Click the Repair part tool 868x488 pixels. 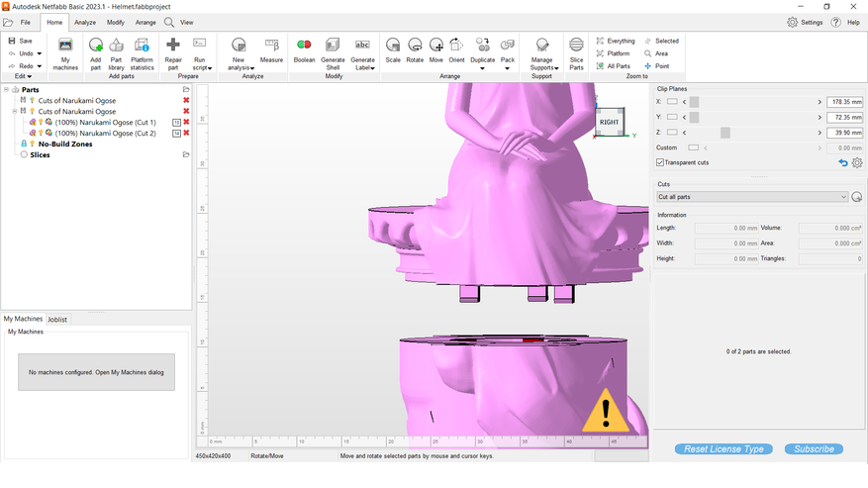[173, 46]
